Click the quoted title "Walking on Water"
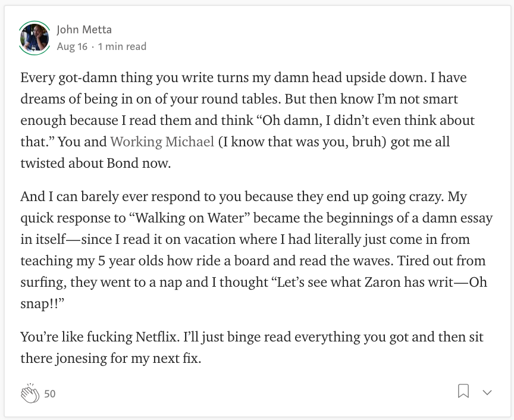The image size is (514, 420). click(190, 218)
